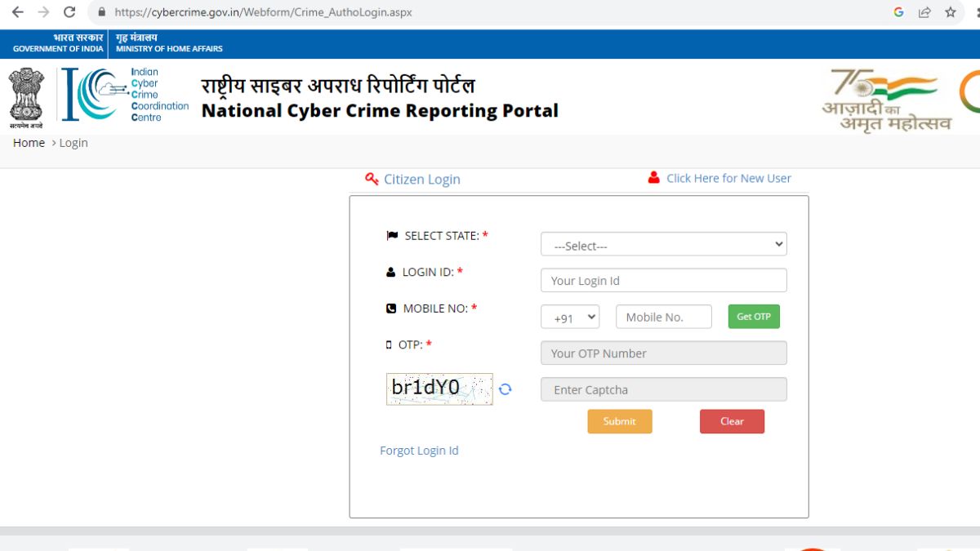
Task: Bookmark this page with star icon
Action: [951, 12]
